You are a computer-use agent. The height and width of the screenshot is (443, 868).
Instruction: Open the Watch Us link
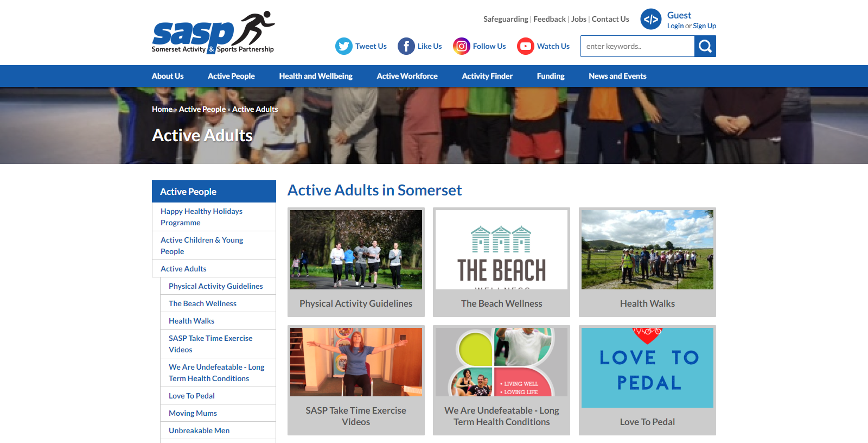point(553,46)
